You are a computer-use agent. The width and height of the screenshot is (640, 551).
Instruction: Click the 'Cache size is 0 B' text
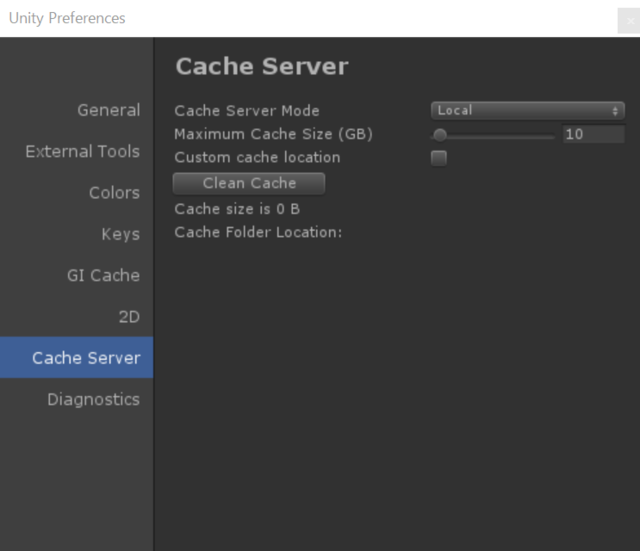coord(237,209)
